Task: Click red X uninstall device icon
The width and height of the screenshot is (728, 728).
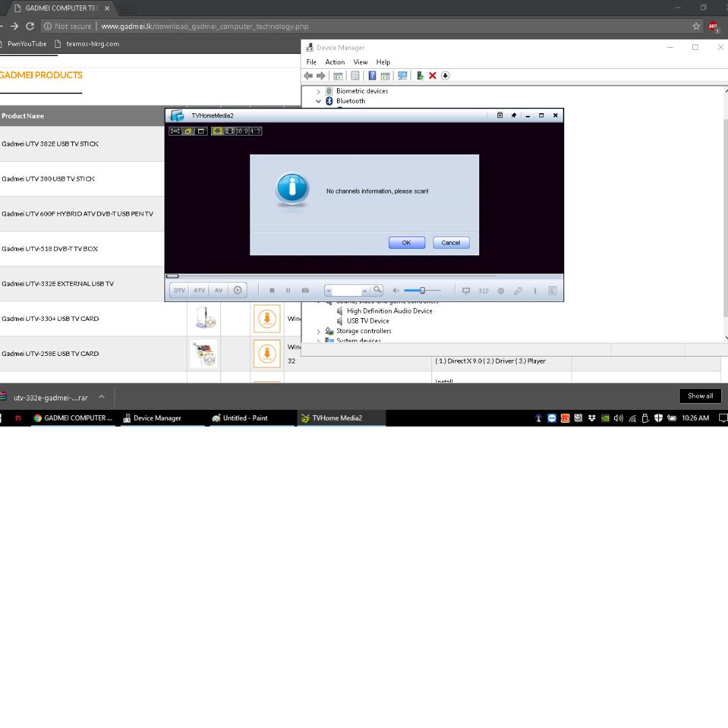Action: pos(433,75)
